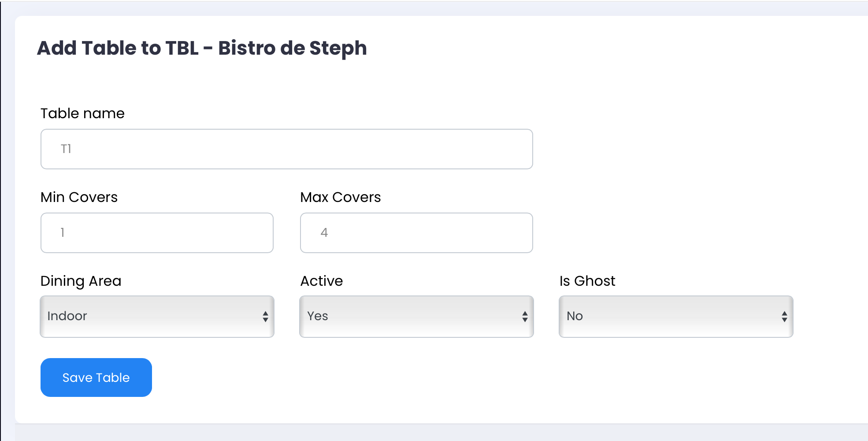
Task: Open the Is Ghost dropdown
Action: (676, 317)
